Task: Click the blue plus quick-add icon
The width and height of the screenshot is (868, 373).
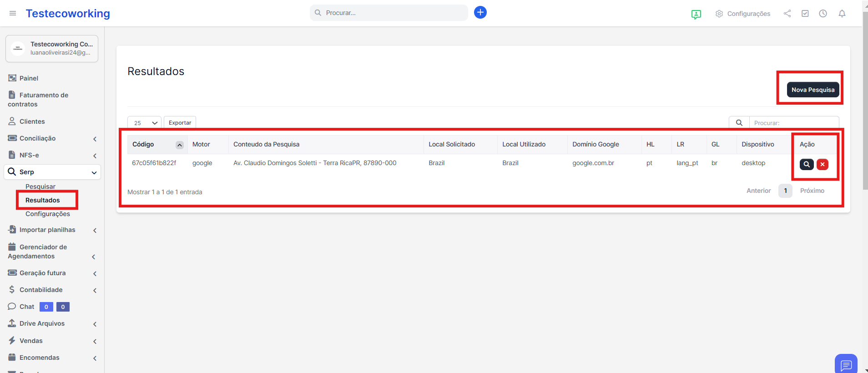Action: (x=480, y=12)
